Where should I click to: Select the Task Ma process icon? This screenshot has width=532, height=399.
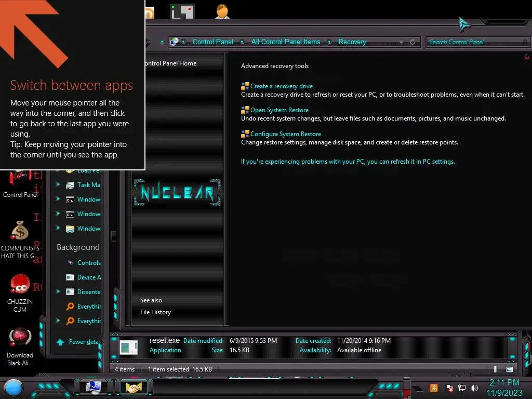coord(70,185)
